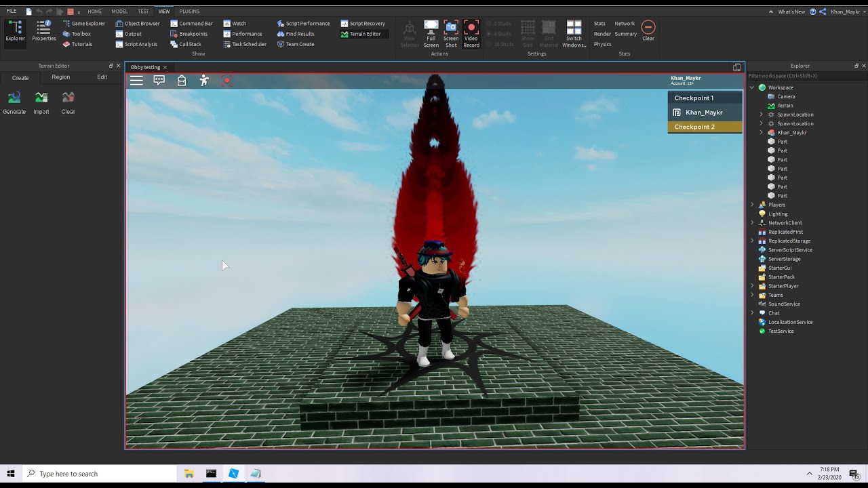Viewport: 868px width, 488px height.
Task: Select the Region tab in Terrain Editor
Action: pos(61,77)
